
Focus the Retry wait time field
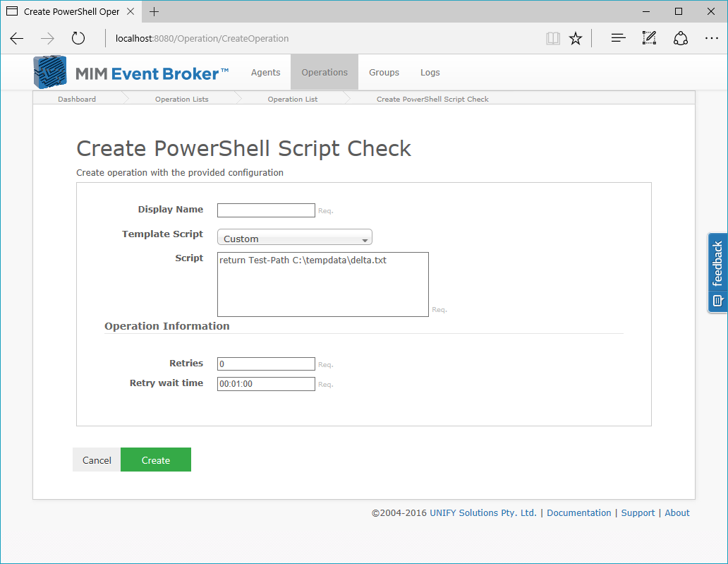(x=266, y=384)
